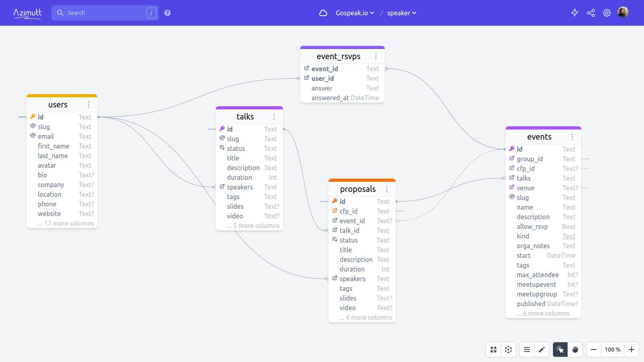Click the fit-to-screen icon in bottom toolbar
The height and width of the screenshot is (362, 644).
click(493, 350)
